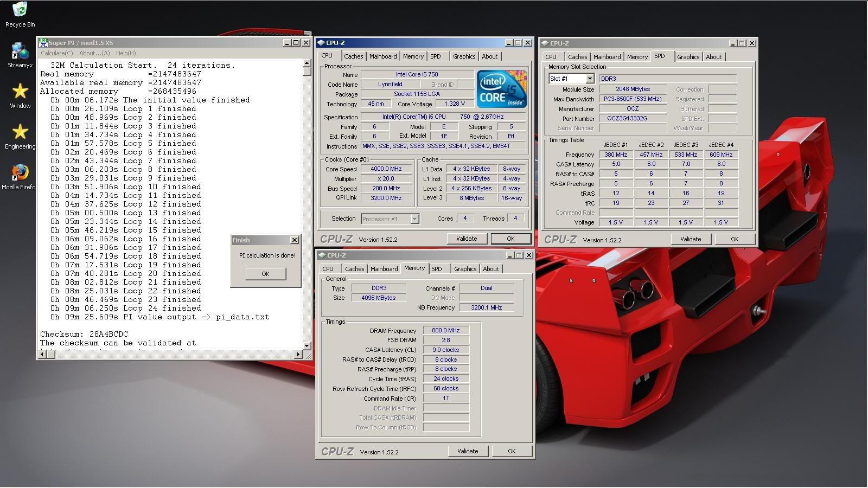Close the Finish dialog with X

[294, 240]
